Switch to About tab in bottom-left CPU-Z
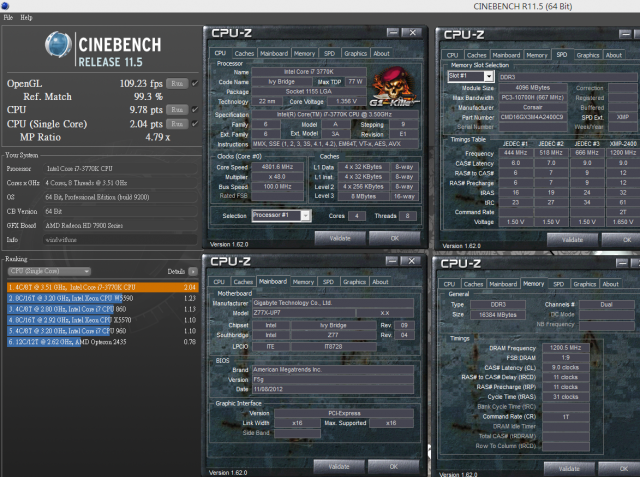 click(380, 282)
